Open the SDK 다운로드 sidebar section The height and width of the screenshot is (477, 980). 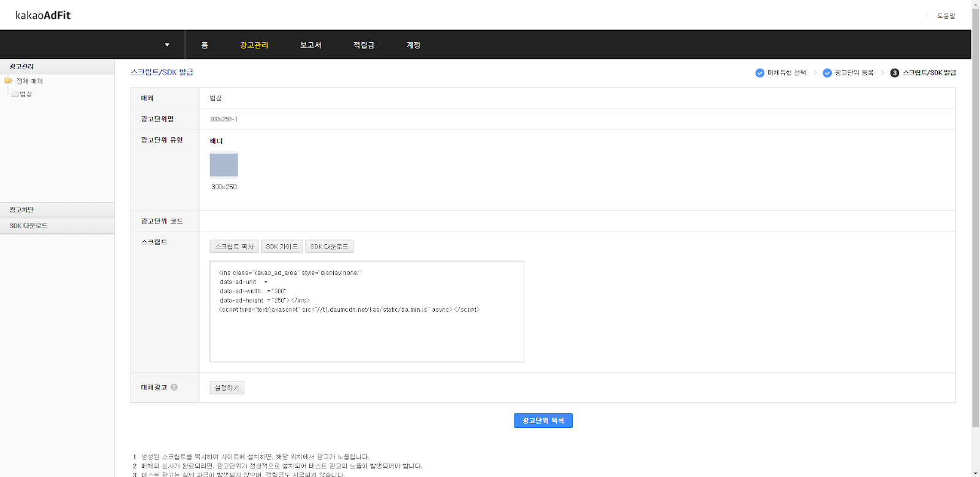click(x=57, y=226)
